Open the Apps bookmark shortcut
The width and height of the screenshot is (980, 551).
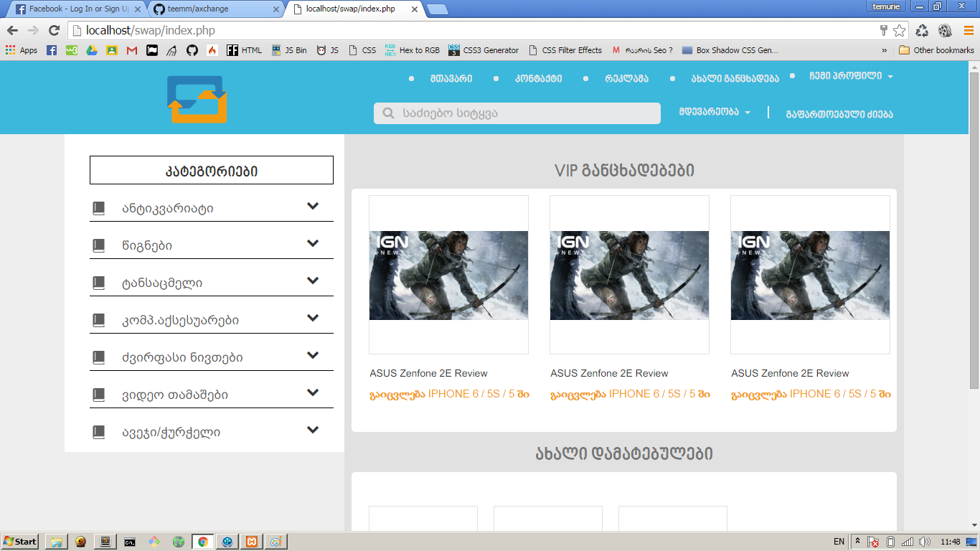(x=22, y=50)
